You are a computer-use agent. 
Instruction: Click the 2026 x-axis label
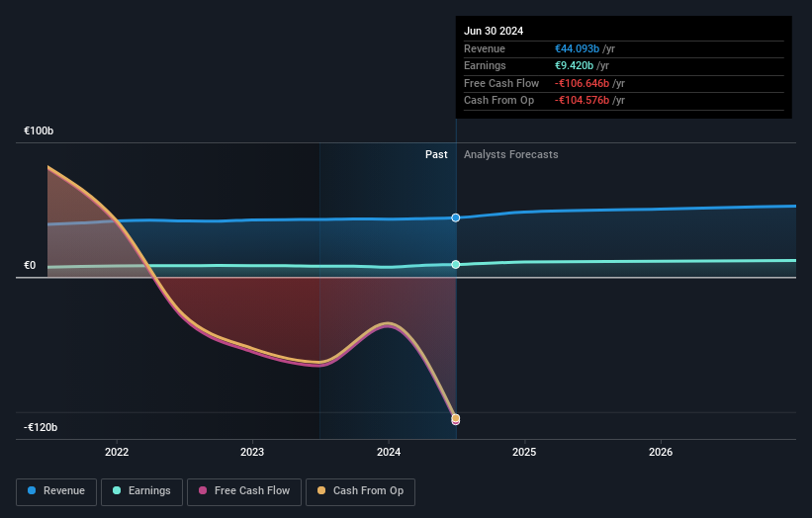(661, 453)
